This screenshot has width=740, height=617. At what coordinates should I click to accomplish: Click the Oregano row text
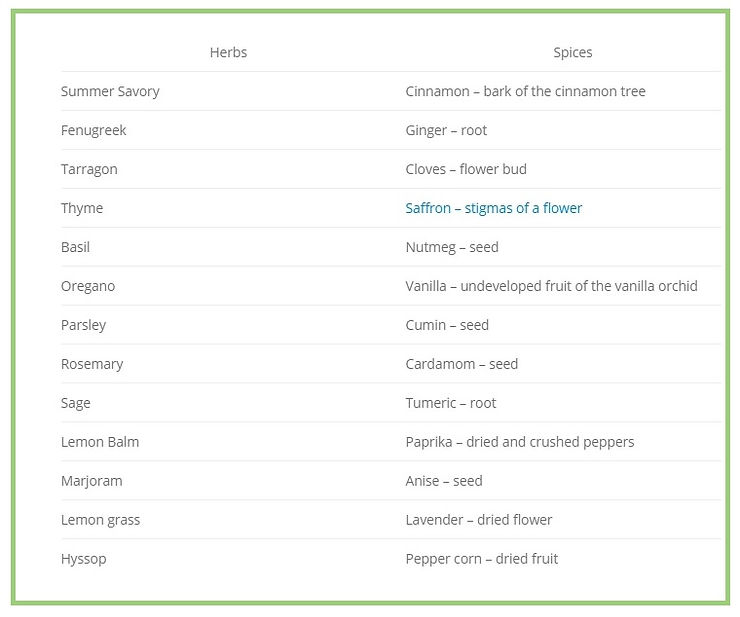tap(88, 286)
